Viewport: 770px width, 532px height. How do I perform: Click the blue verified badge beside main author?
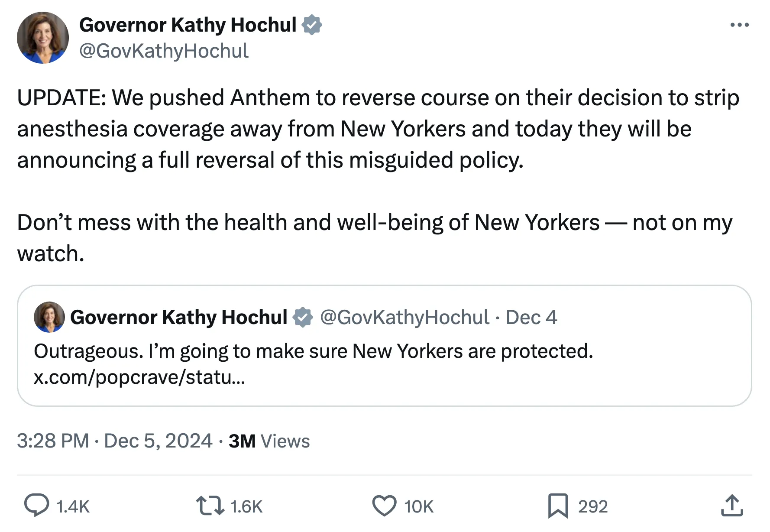click(312, 25)
